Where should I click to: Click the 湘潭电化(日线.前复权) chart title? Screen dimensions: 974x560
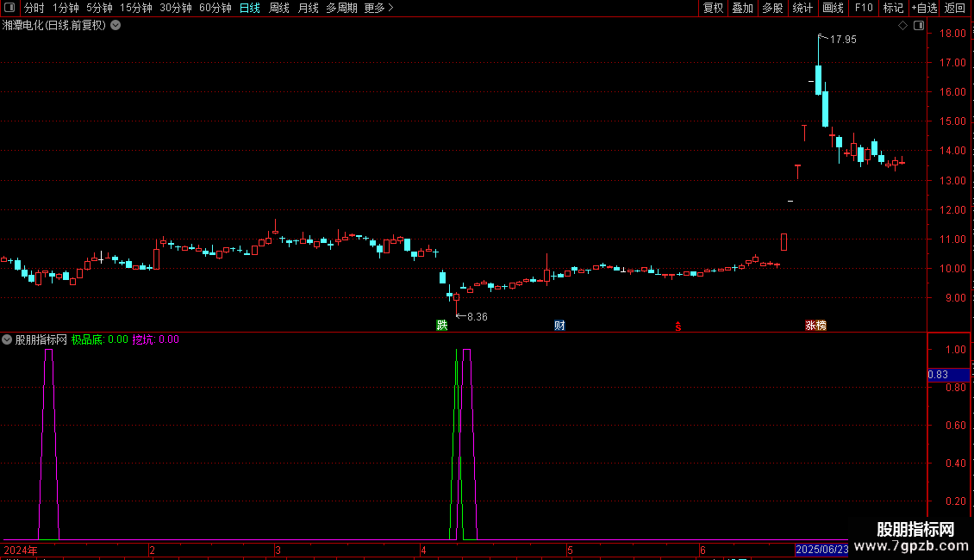[54, 26]
